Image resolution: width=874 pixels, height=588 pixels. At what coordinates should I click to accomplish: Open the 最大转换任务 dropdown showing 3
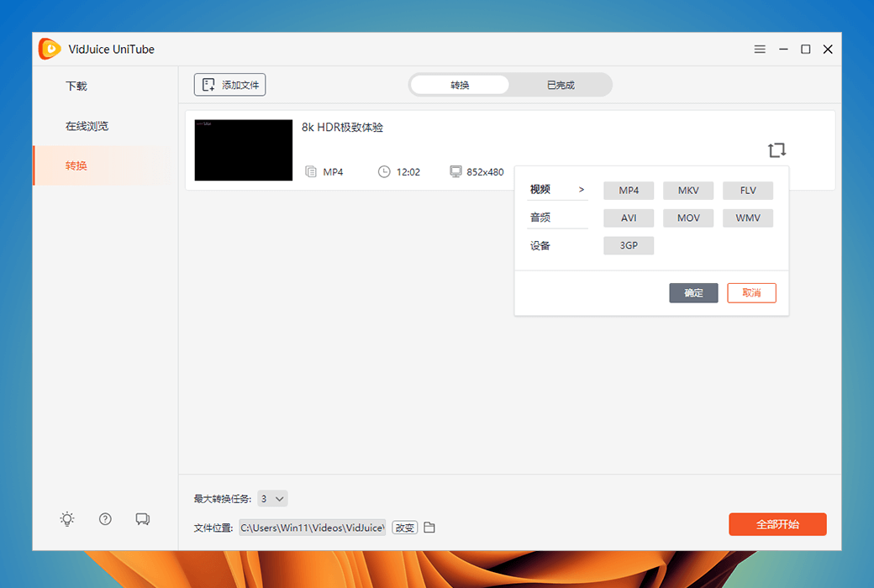[x=272, y=499]
